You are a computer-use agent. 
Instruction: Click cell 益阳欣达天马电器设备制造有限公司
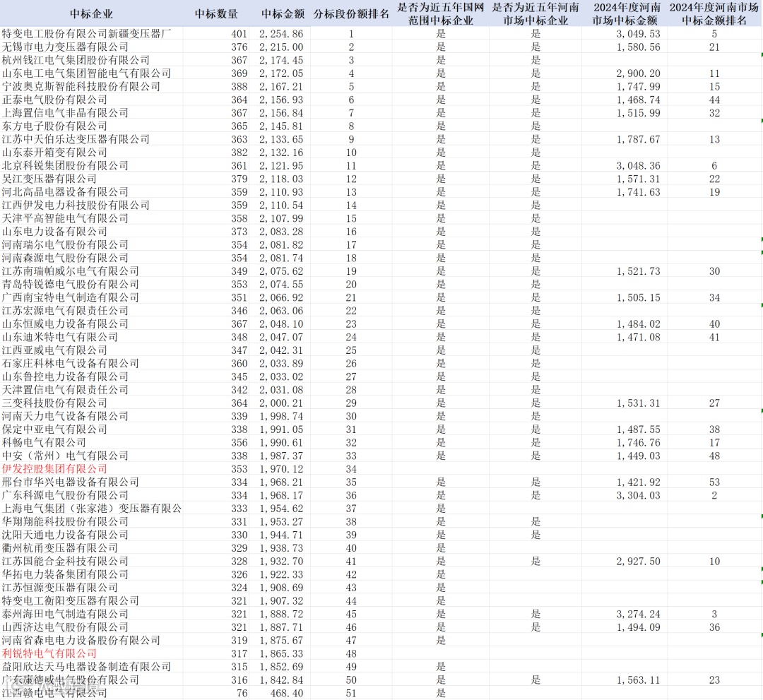[86, 666]
